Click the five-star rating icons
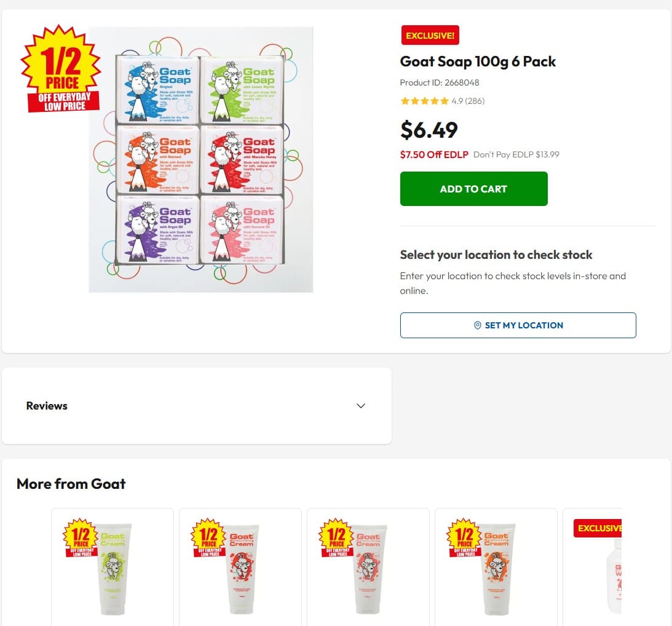 [x=424, y=101]
